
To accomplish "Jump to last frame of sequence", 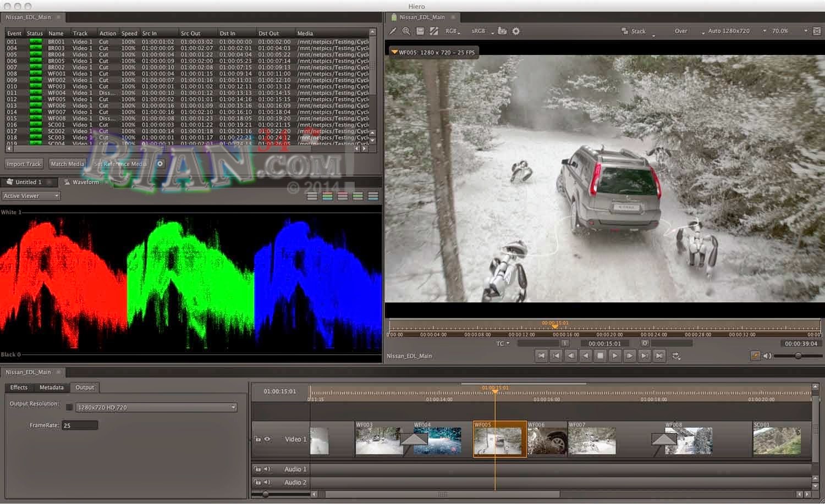I will tap(659, 356).
